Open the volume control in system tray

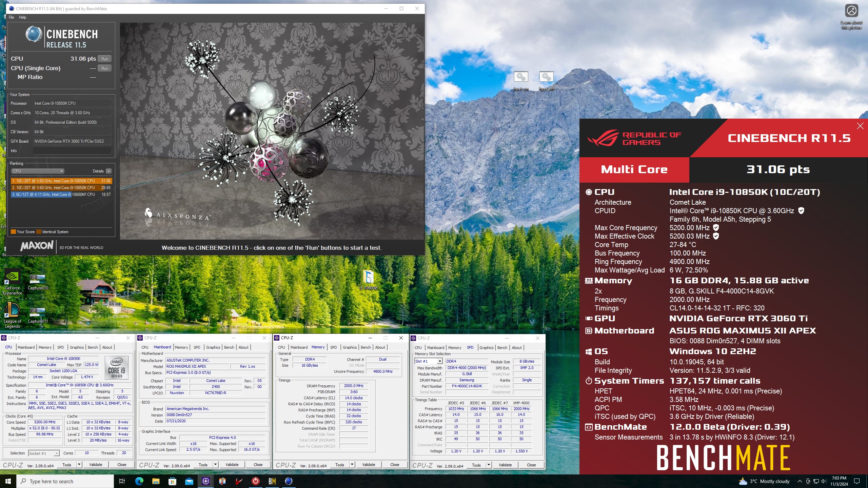824,481
